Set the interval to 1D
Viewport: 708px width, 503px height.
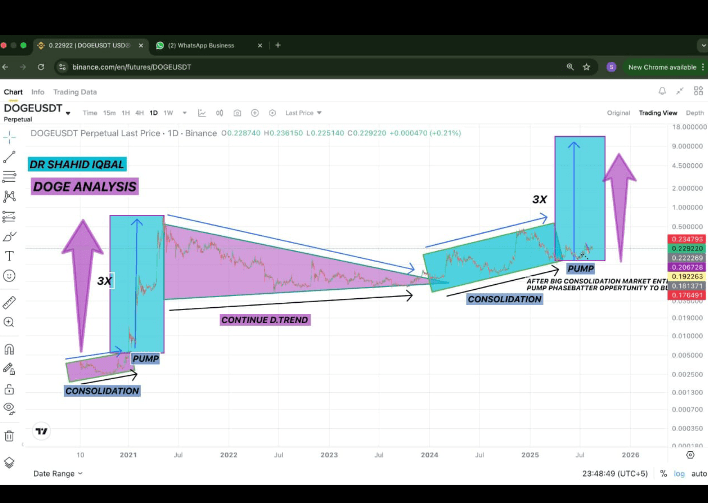point(154,113)
